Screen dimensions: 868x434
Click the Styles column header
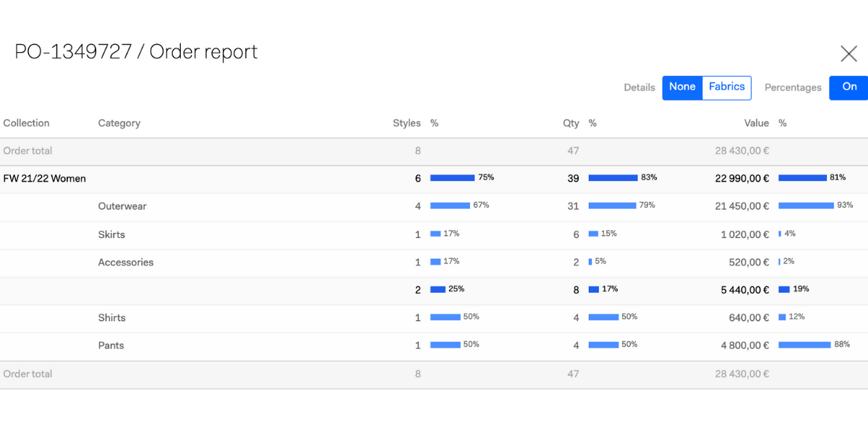point(407,123)
